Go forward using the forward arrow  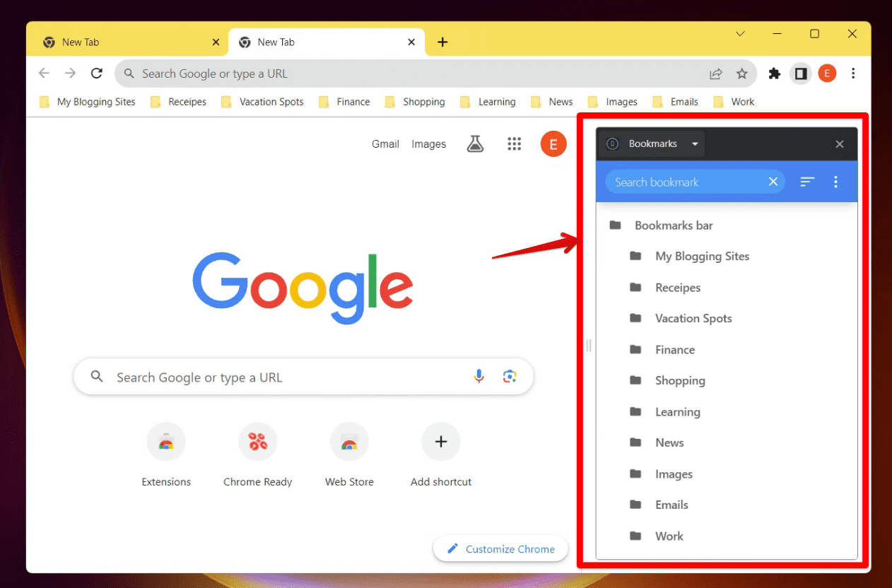click(70, 73)
